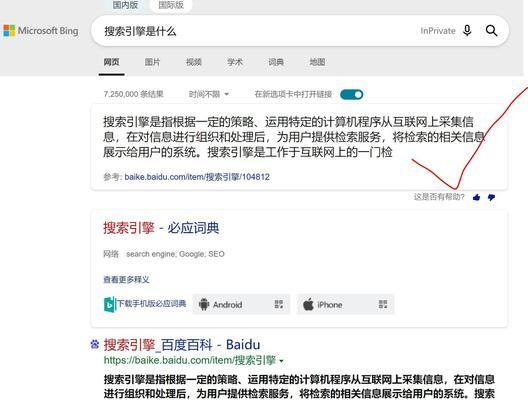Give thumbs up feedback on the answer
The width and height of the screenshot is (528, 400).
click(476, 197)
